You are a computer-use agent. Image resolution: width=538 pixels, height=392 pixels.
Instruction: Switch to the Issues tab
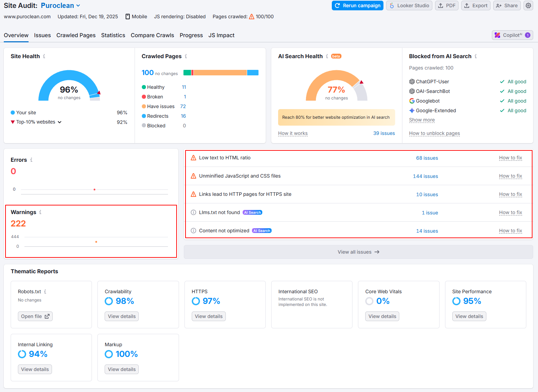tap(42, 35)
